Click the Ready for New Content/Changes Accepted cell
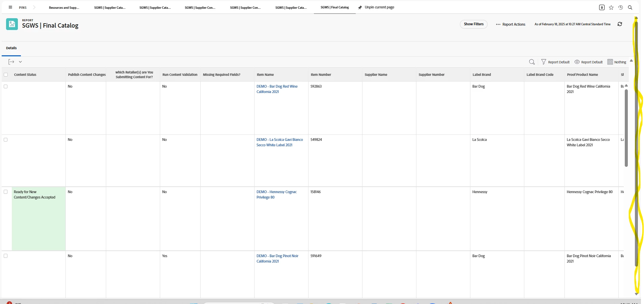This screenshot has height=304, width=644. 39,219
